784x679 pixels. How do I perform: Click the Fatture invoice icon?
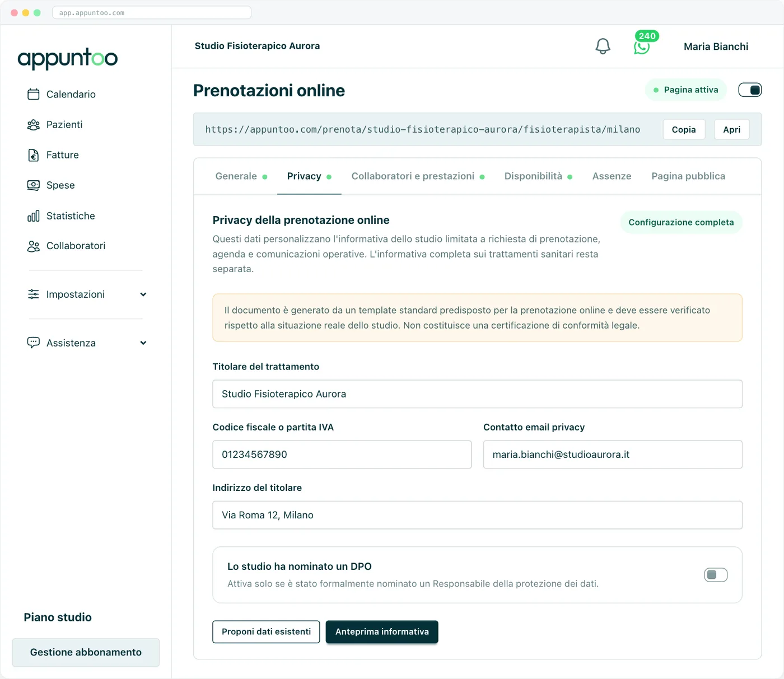pyautogui.click(x=34, y=155)
